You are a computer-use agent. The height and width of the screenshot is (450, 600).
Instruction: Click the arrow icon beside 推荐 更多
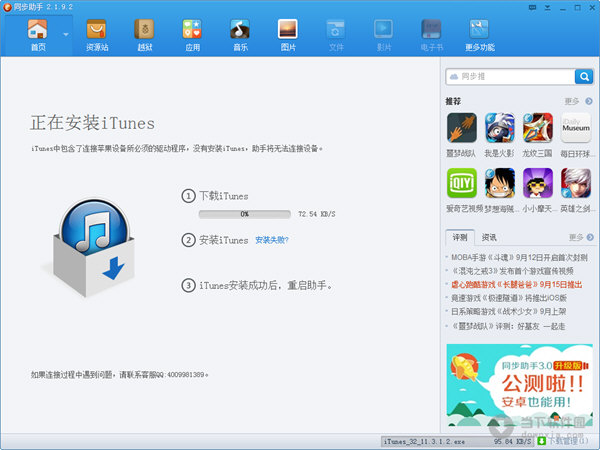pos(589,101)
